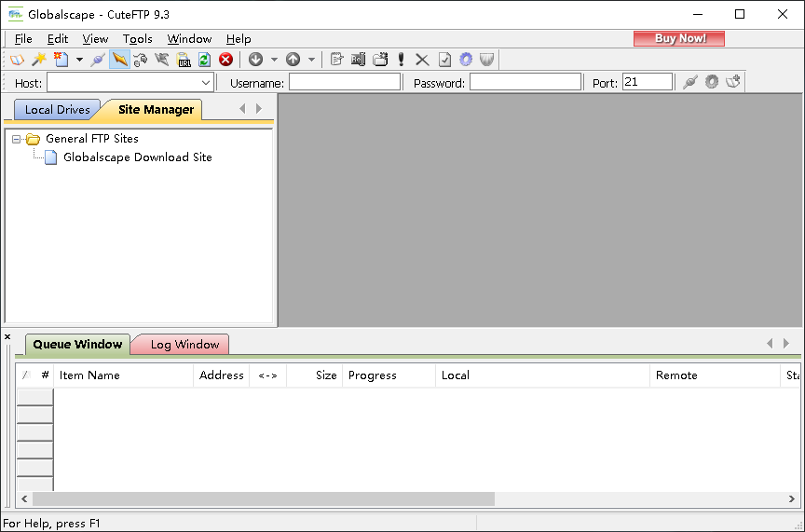
Task: Sort queue by Address column
Action: tap(221, 375)
